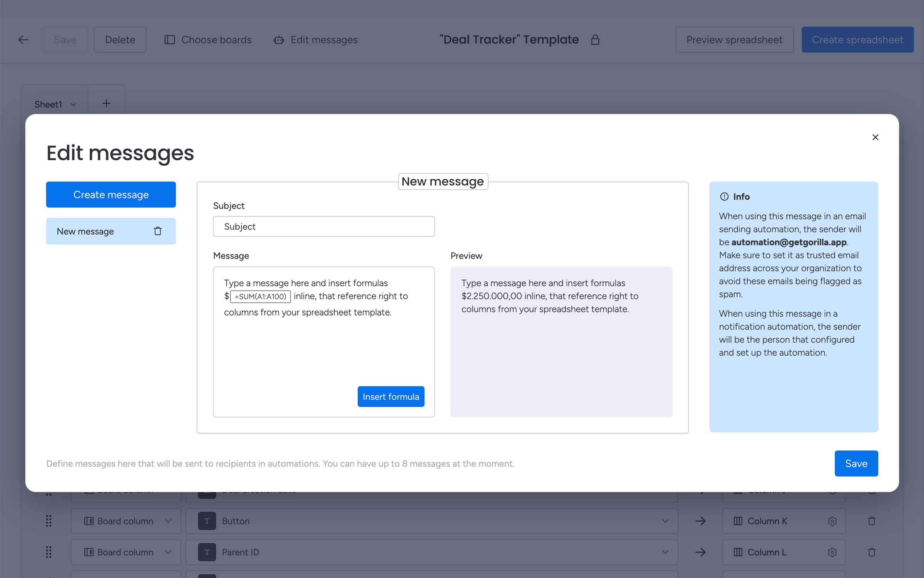Click the Info icon in info panel

click(724, 197)
